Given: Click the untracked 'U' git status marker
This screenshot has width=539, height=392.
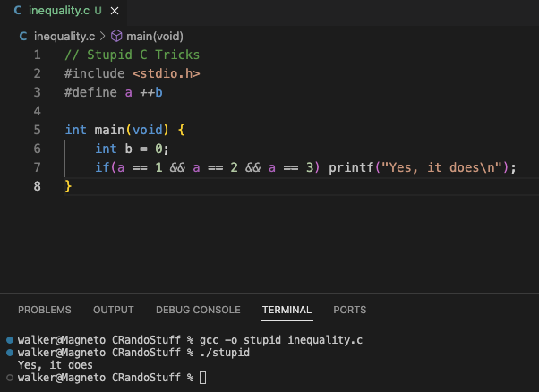Looking at the screenshot, I should tap(98, 11).
